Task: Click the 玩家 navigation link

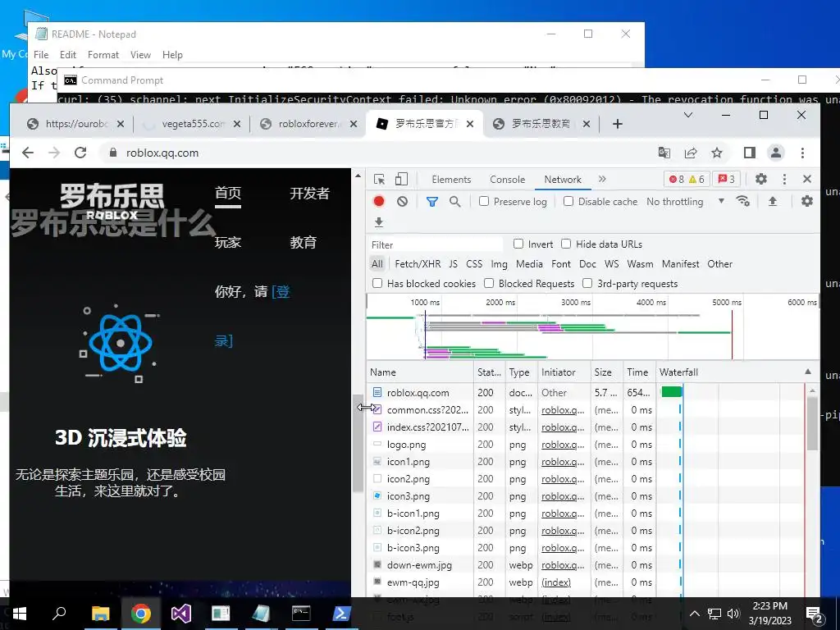Action: 228,243
